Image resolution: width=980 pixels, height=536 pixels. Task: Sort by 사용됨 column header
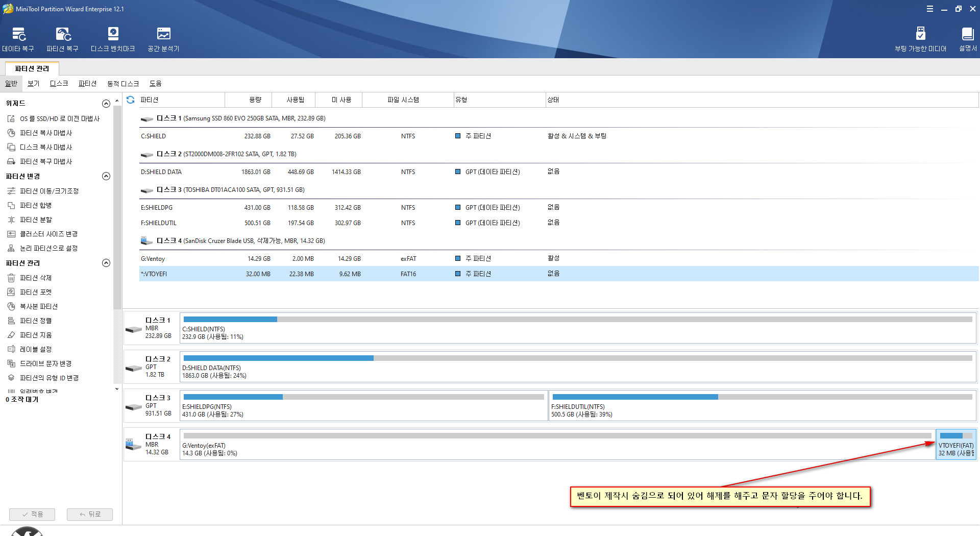click(x=293, y=100)
